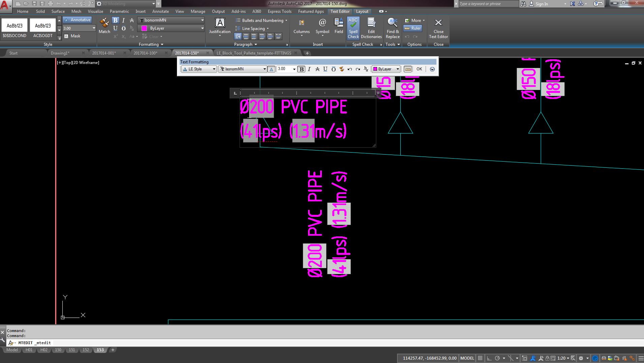The height and width of the screenshot is (363, 644).
Task: Toggle Bold in the ribbon Formatting panel
Action: tap(115, 20)
